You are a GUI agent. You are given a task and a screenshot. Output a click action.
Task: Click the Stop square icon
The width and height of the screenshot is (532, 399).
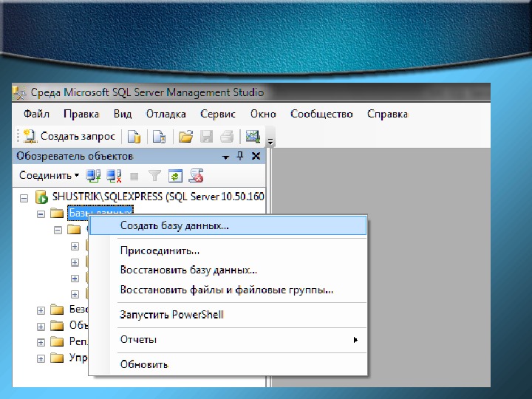pos(134,177)
